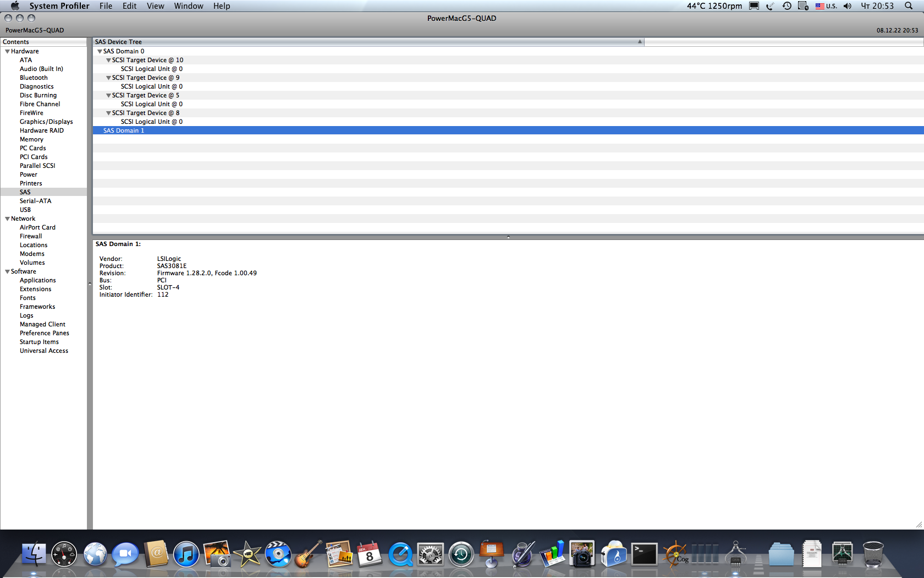Image resolution: width=924 pixels, height=578 pixels.
Task: Collapse SCSI Target Device @ 9
Action: point(108,78)
